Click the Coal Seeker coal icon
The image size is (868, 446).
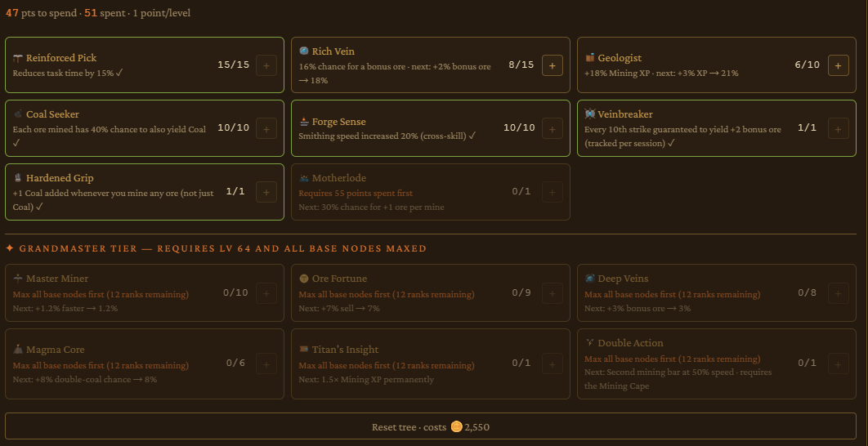click(x=18, y=114)
